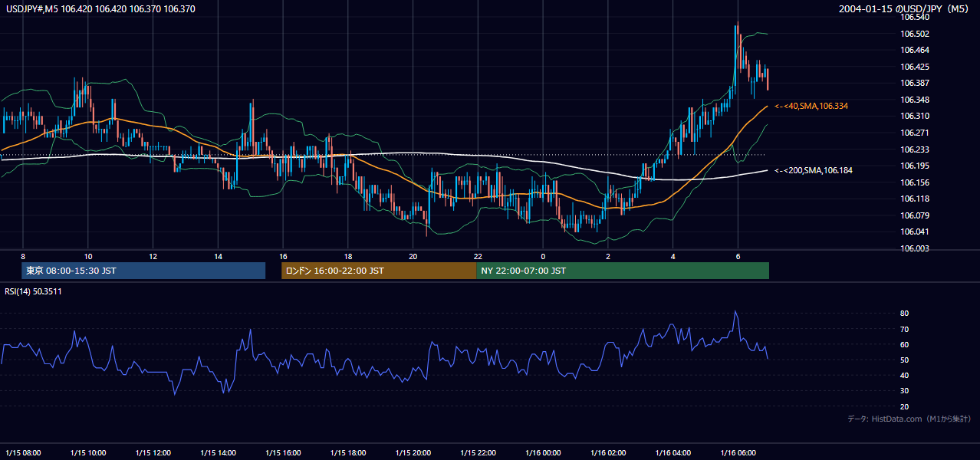Click the Tokyo 08:00-15:30 JST session bar
980x460 pixels.
click(143, 271)
